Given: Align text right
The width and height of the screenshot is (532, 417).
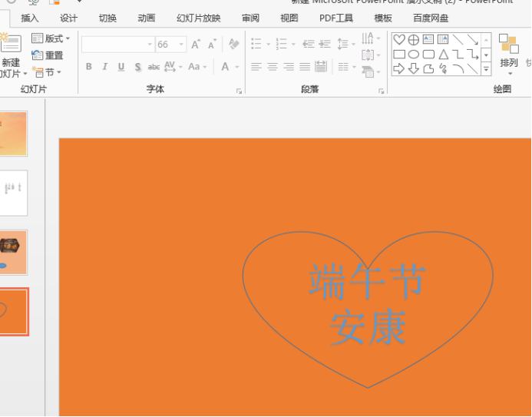Looking at the screenshot, I should pyautogui.click(x=289, y=67).
